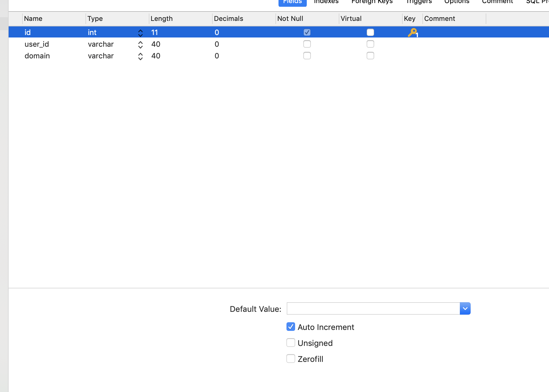549x392 pixels.
Task: Click the Default Value input field
Action: (373, 308)
